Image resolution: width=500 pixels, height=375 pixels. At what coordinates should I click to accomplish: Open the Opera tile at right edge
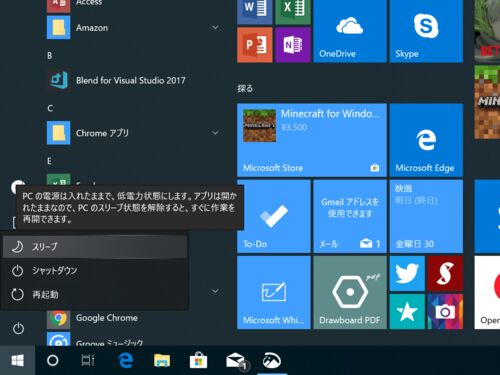tap(487, 292)
